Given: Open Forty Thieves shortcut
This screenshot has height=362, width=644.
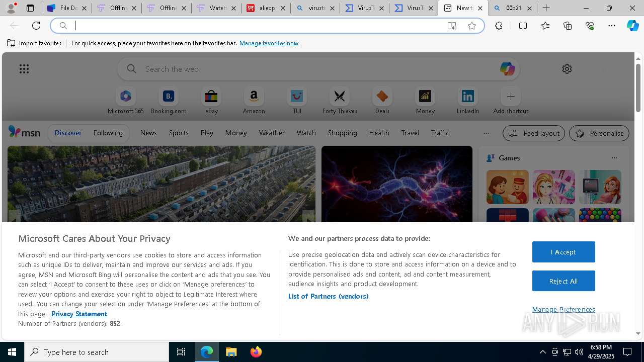Looking at the screenshot, I should click(340, 101).
